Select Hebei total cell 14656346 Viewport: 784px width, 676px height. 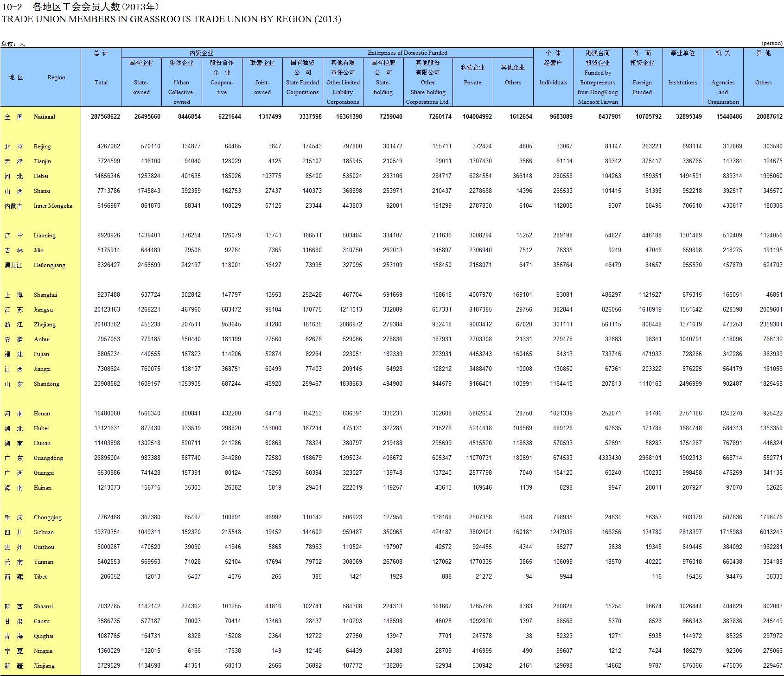107,176
